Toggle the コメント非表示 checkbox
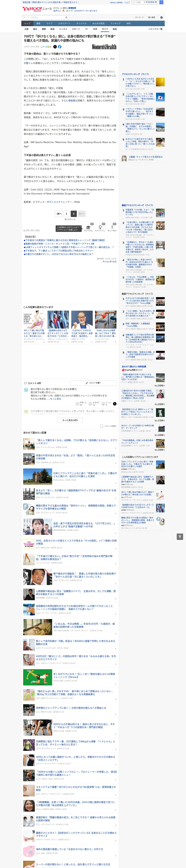Image resolution: width=186 pixels, height=868 pixels. tap(102, 426)
